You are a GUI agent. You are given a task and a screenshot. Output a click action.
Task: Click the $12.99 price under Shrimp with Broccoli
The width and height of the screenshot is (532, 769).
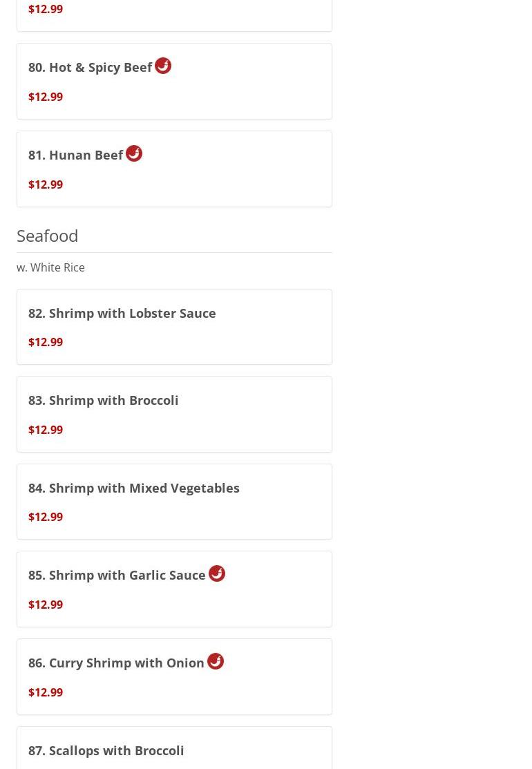(46, 430)
